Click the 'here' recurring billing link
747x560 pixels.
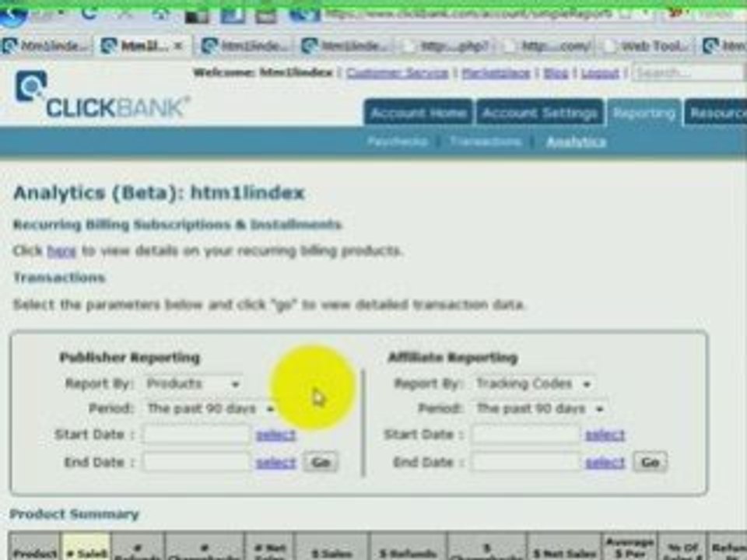click(x=61, y=250)
